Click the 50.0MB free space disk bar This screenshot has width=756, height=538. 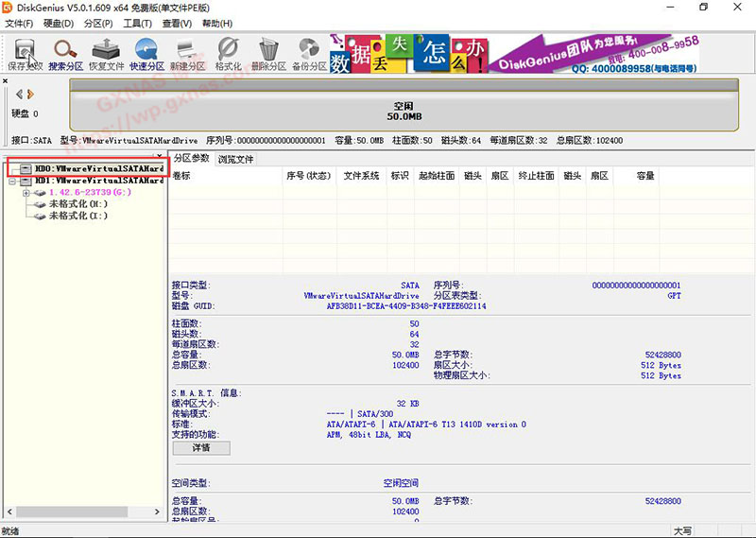pos(404,110)
